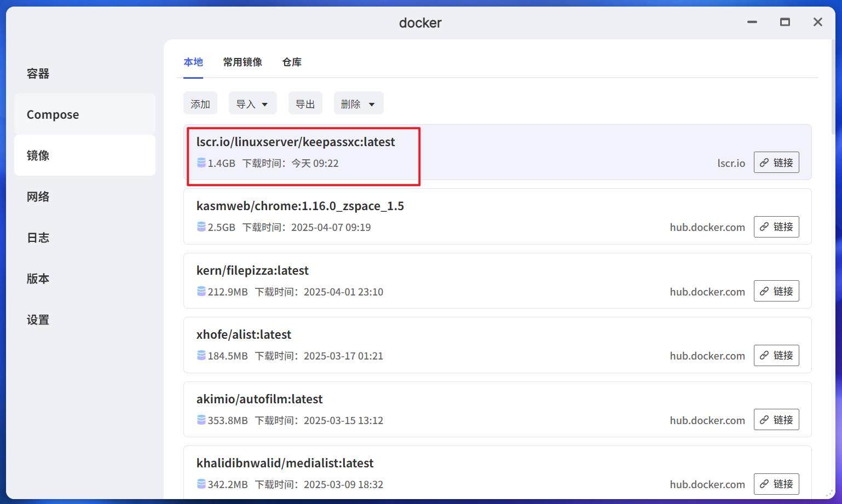Open 版本 sidebar item

[x=85, y=279]
